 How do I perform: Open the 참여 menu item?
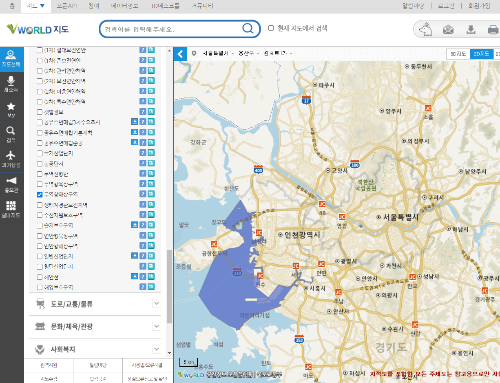click(94, 6)
